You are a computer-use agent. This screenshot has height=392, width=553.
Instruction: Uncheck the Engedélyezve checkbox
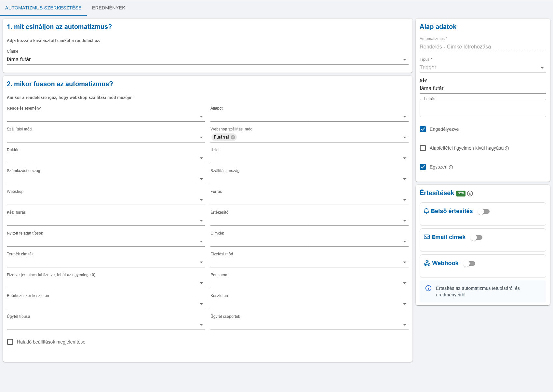click(423, 129)
